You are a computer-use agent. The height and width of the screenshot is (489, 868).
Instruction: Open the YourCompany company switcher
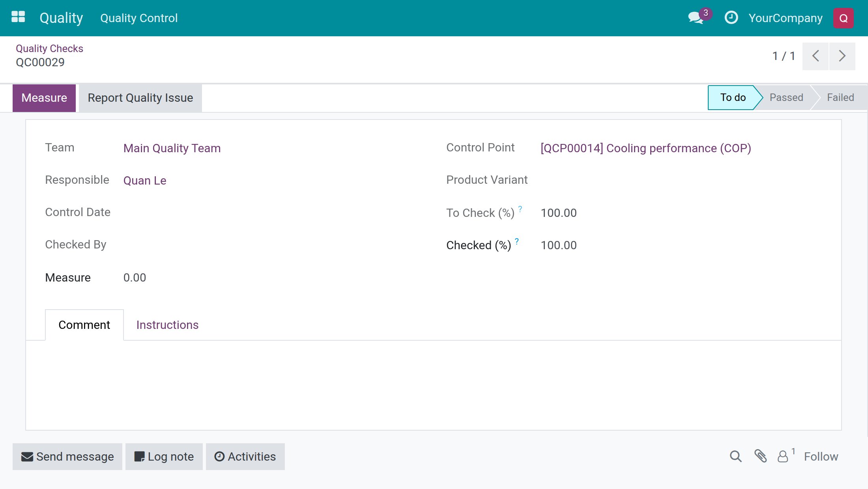coord(786,18)
